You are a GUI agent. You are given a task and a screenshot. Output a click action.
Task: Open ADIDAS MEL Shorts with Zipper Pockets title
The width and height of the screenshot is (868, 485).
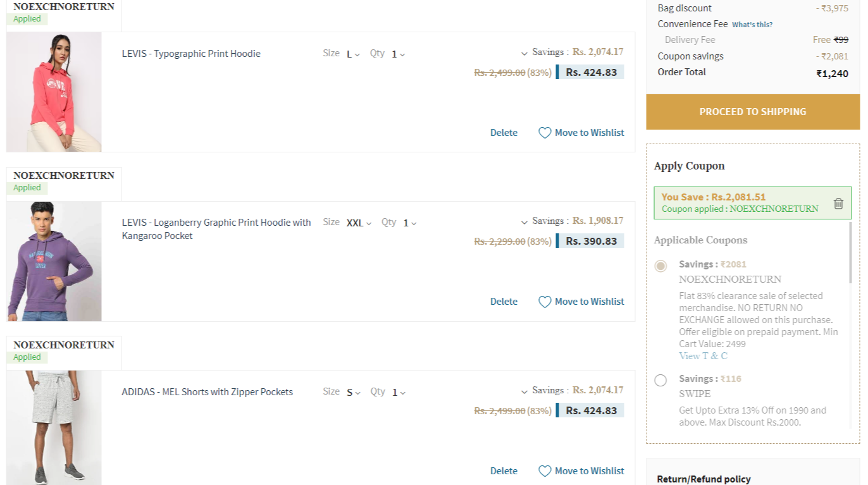(x=208, y=392)
